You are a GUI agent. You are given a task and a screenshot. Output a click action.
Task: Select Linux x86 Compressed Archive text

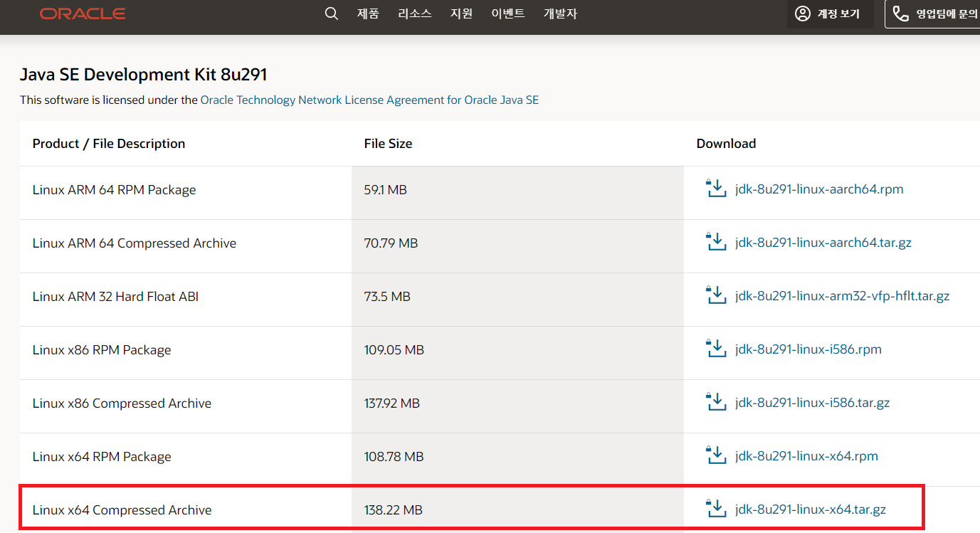click(122, 403)
